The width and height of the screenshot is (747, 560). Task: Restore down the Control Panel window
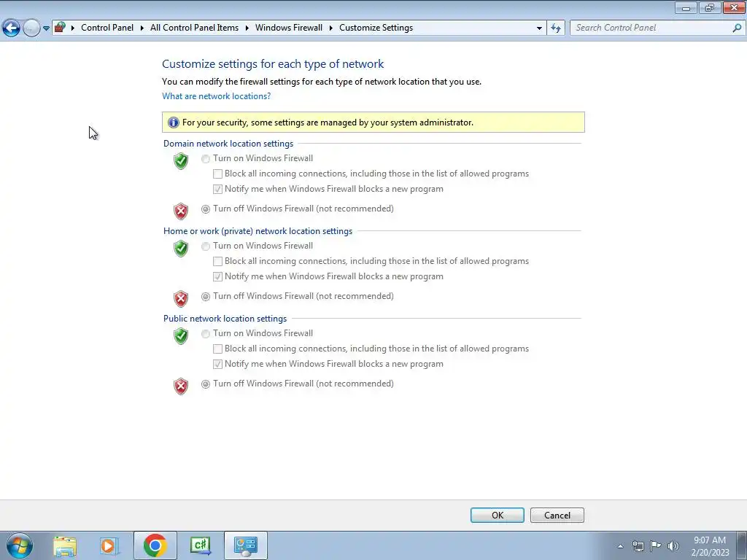tap(710, 7)
